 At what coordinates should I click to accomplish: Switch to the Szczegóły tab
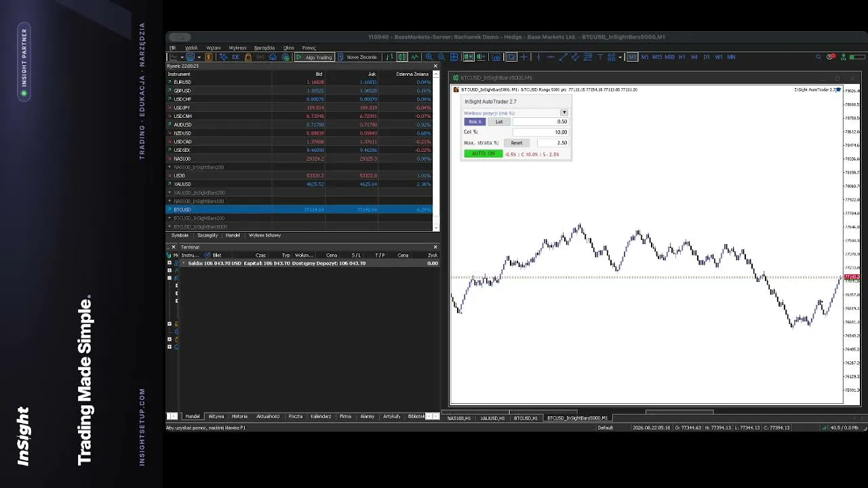point(208,235)
